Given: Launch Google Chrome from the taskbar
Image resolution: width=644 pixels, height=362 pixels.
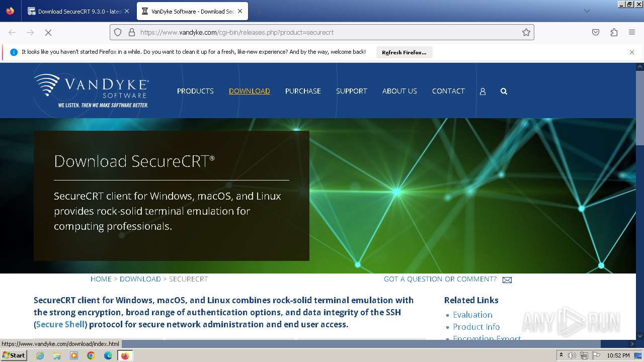Looking at the screenshot, I should [x=91, y=355].
